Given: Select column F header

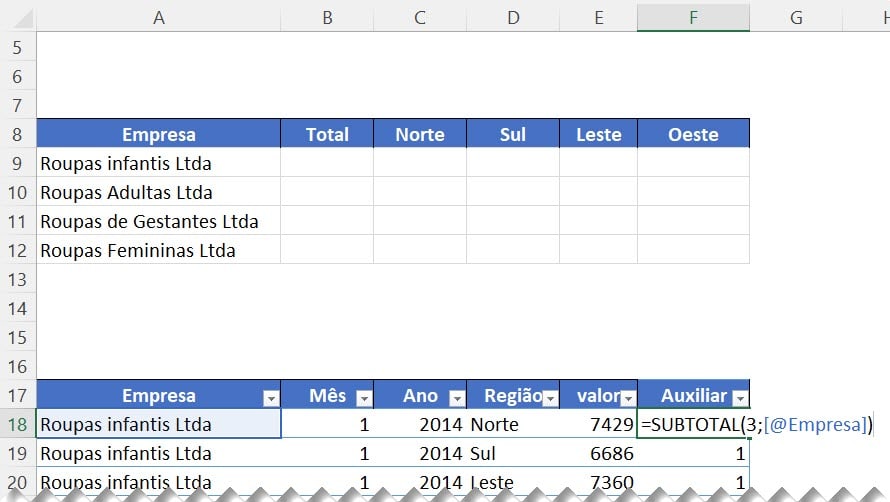Looking at the screenshot, I should coord(692,17).
